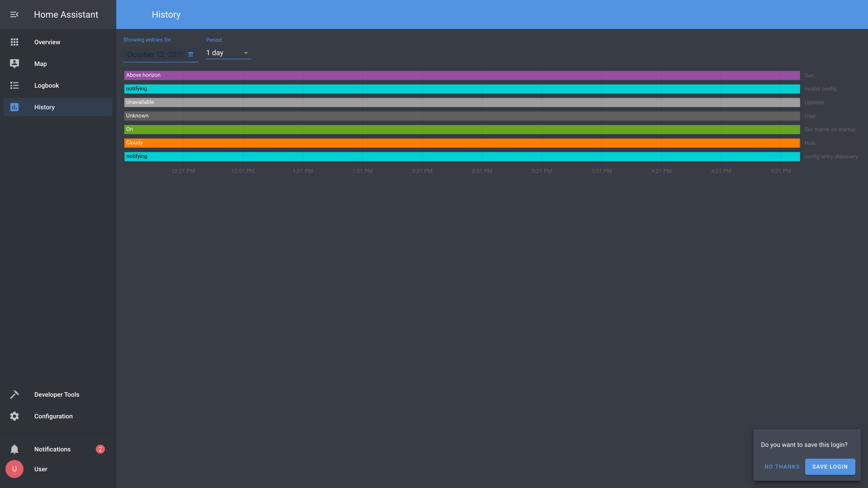
Task: Click the October 12, 2019 date field
Action: coord(155,54)
